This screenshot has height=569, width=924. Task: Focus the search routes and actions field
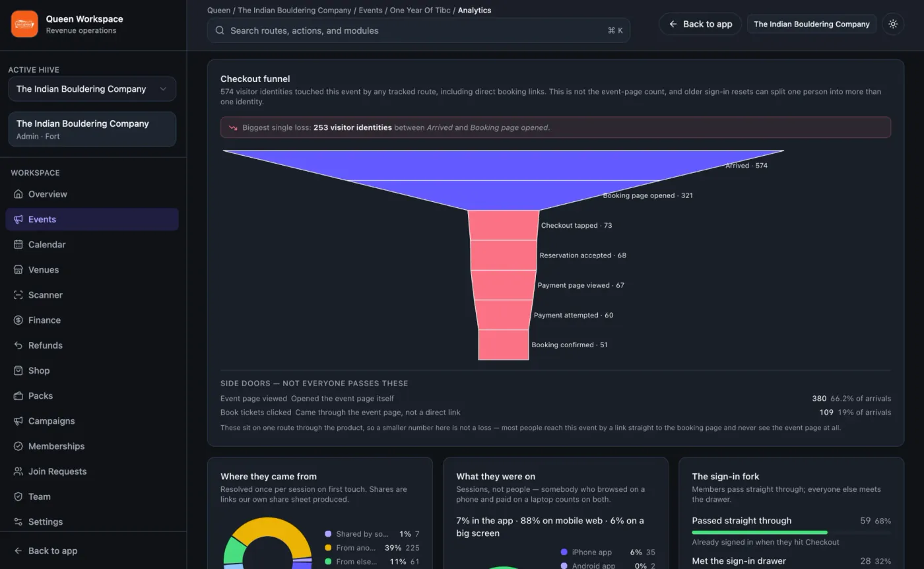point(418,30)
